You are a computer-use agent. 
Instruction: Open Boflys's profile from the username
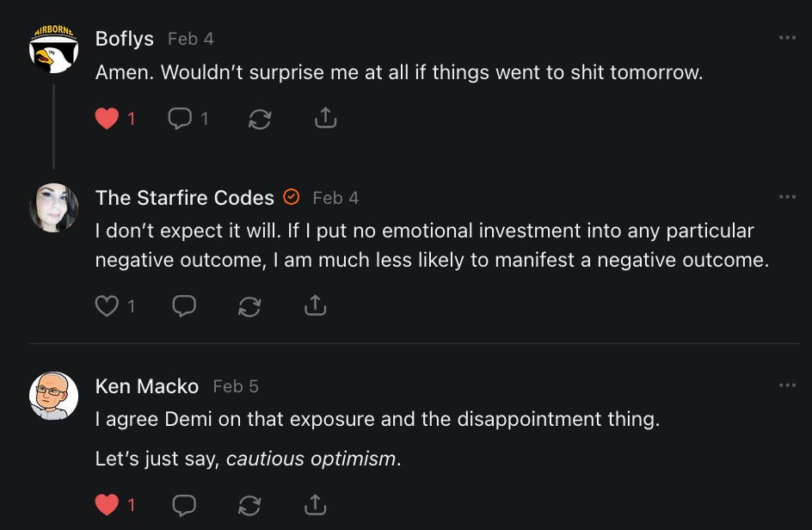click(x=125, y=39)
